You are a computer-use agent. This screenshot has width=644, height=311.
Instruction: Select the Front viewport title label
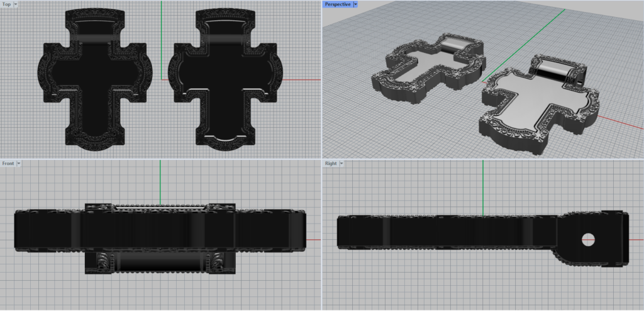click(8, 164)
